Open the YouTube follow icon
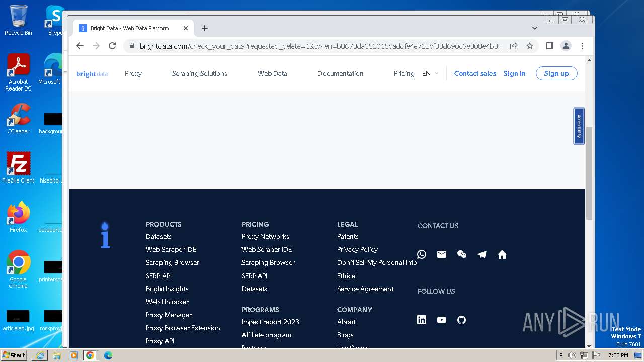This screenshot has height=362, width=644. pyautogui.click(x=442, y=320)
